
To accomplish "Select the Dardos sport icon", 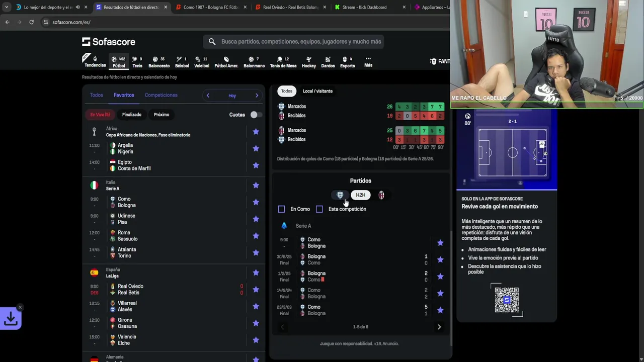I will tap(328, 62).
